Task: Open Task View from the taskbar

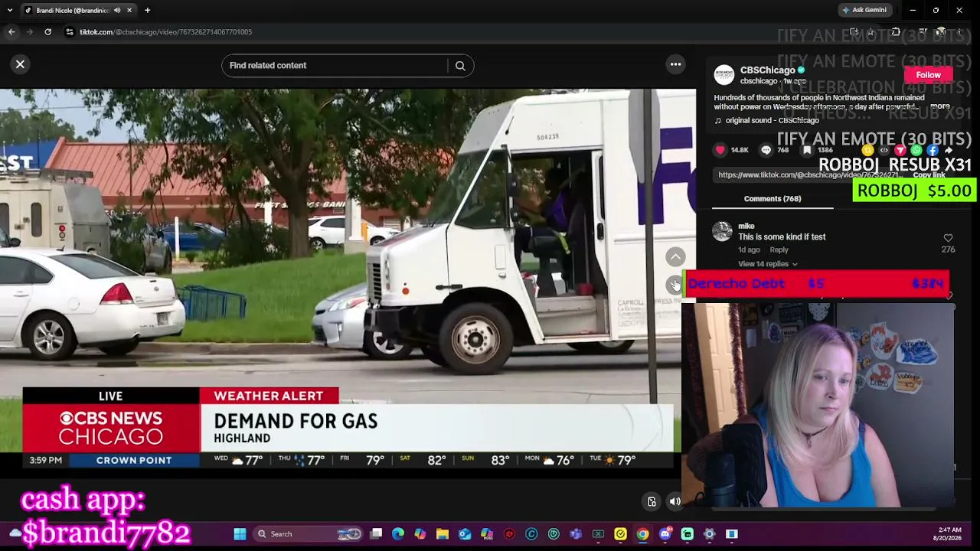Action: pyautogui.click(x=376, y=534)
